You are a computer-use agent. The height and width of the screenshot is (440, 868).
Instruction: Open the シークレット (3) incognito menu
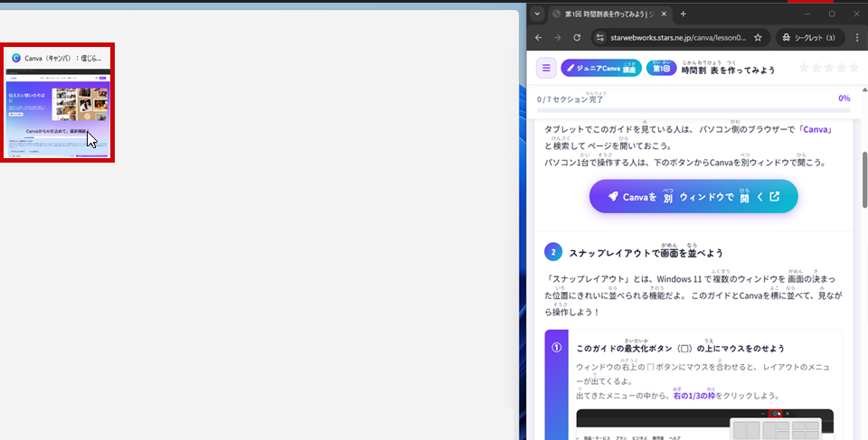pos(809,38)
